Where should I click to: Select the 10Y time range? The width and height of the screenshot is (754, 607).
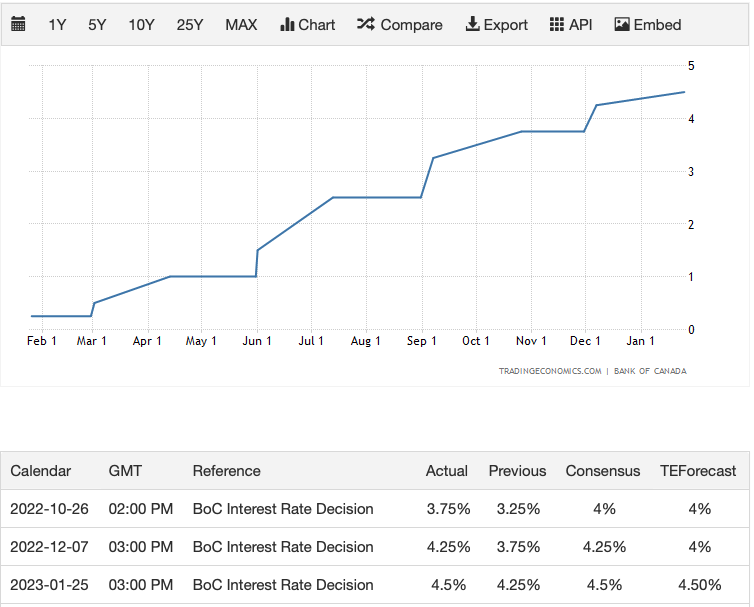point(141,25)
